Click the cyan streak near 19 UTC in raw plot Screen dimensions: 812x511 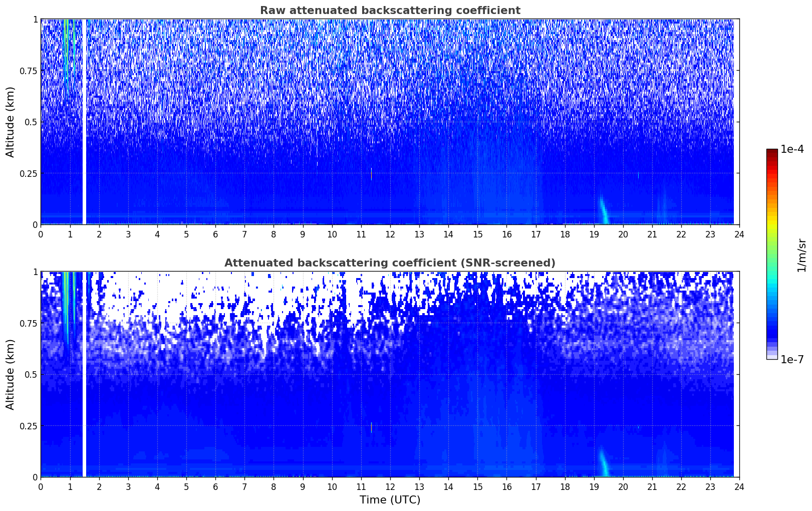coord(604,210)
